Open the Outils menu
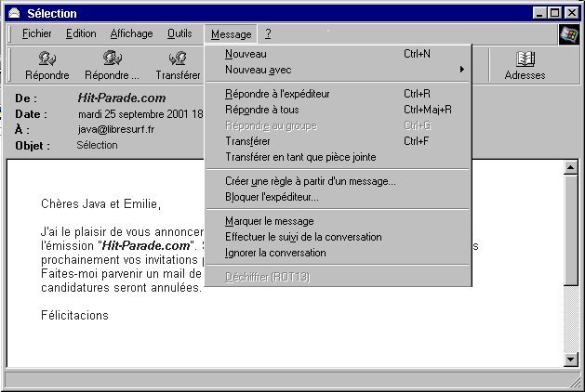585x392 pixels. point(179,34)
